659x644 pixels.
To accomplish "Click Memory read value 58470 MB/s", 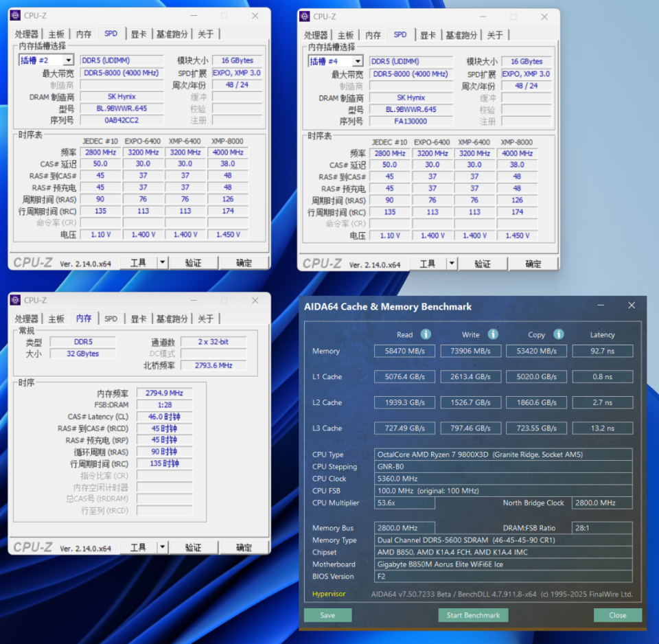I will click(x=405, y=351).
